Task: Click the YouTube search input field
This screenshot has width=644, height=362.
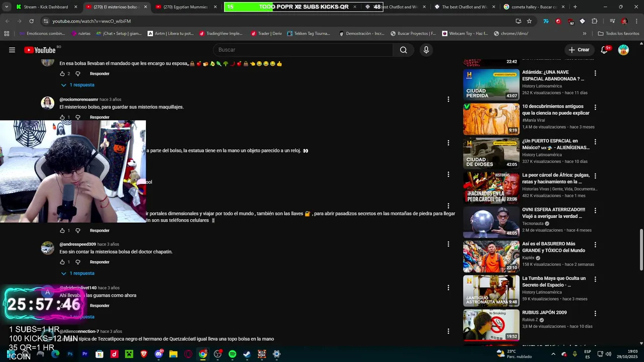Action: (303, 50)
